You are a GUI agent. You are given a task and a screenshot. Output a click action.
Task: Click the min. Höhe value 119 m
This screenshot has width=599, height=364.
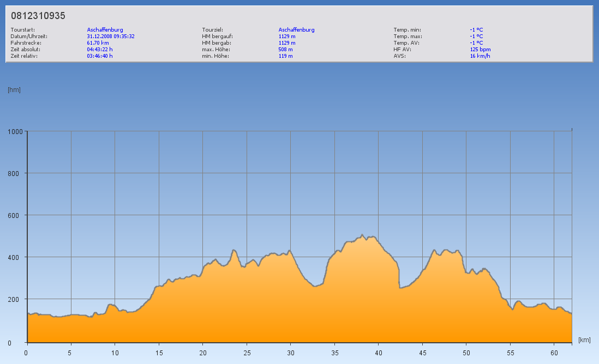click(286, 56)
